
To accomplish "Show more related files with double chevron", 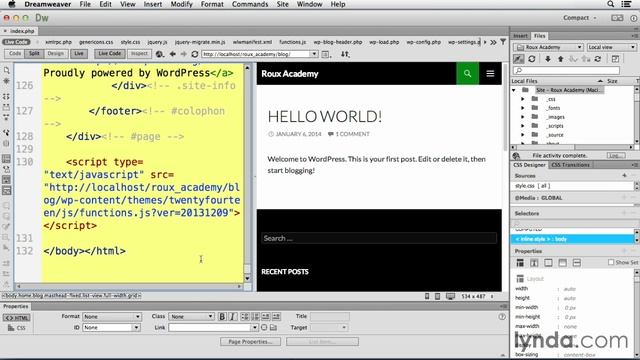I will [493, 42].
